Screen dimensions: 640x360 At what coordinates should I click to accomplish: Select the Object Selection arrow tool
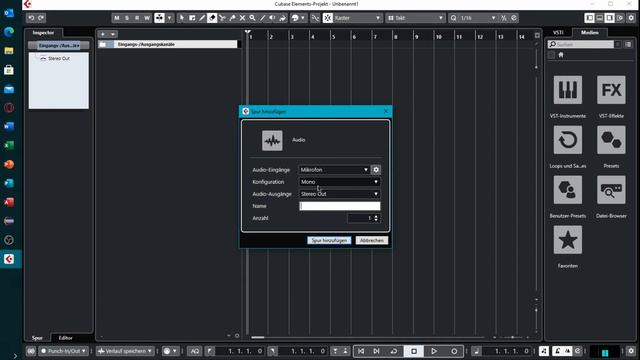[182, 18]
